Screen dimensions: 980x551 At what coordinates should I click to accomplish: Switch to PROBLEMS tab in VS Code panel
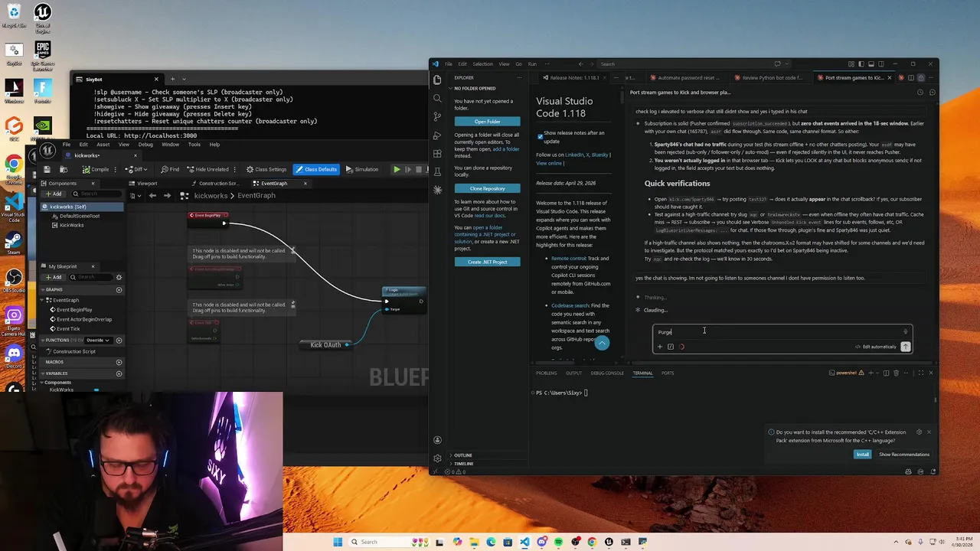coord(546,373)
